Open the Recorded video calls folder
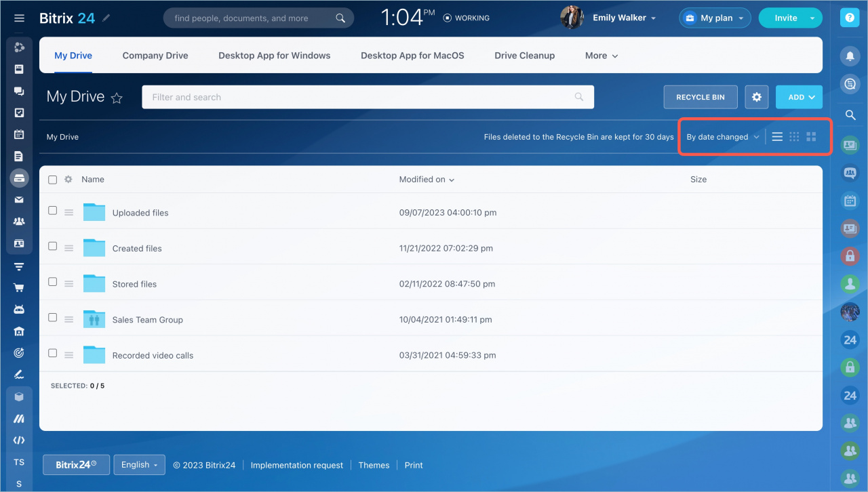 (153, 356)
